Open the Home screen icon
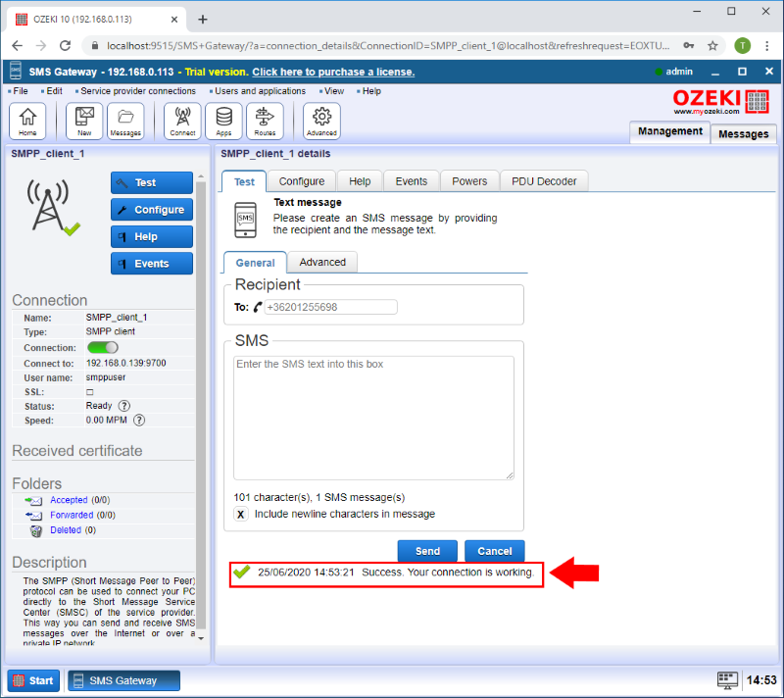784x698 pixels. point(26,121)
